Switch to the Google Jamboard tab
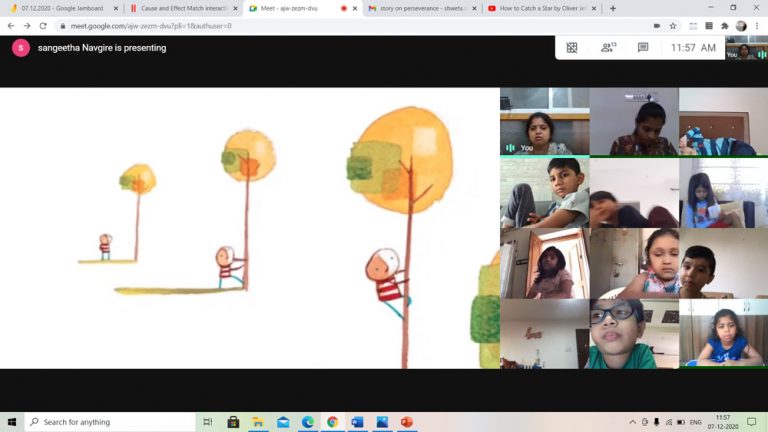This screenshot has height=432, width=768. pos(61,8)
